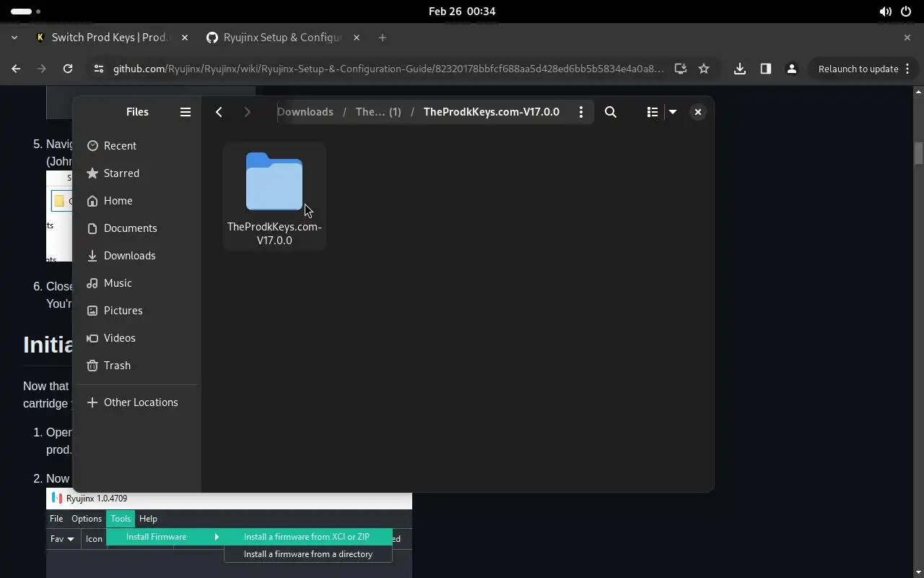This screenshot has width=924, height=578.
Task: Go to Home in Files sidebar
Action: [x=137, y=201]
